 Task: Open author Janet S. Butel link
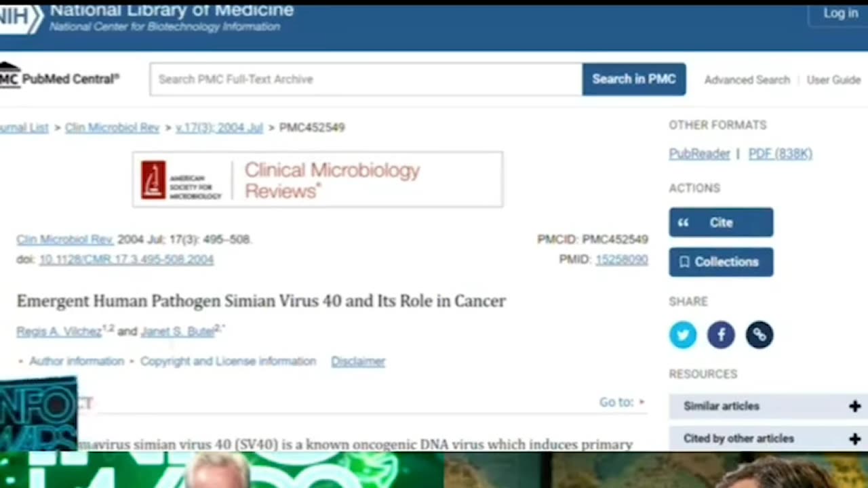(x=178, y=331)
